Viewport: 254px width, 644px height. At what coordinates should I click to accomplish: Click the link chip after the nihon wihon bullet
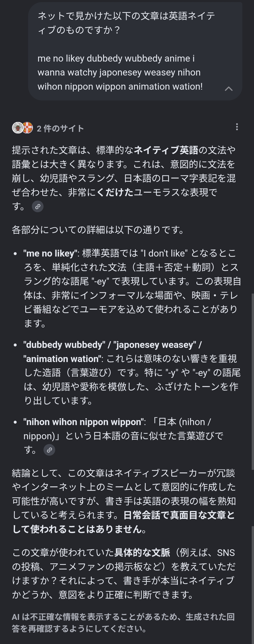[x=49, y=450]
